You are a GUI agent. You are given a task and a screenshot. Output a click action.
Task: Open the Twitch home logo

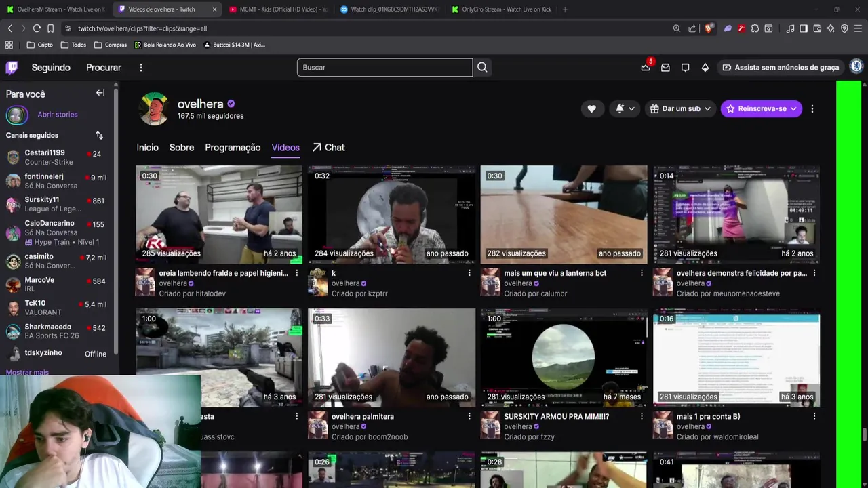12,67
